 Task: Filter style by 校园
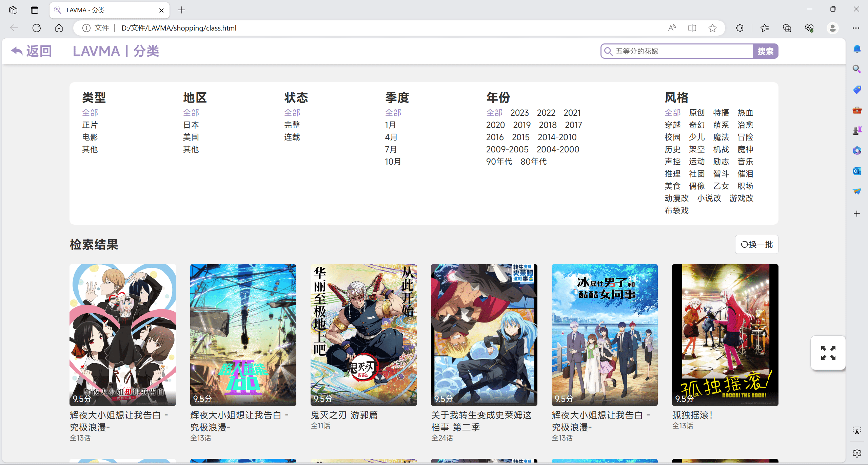tap(672, 137)
